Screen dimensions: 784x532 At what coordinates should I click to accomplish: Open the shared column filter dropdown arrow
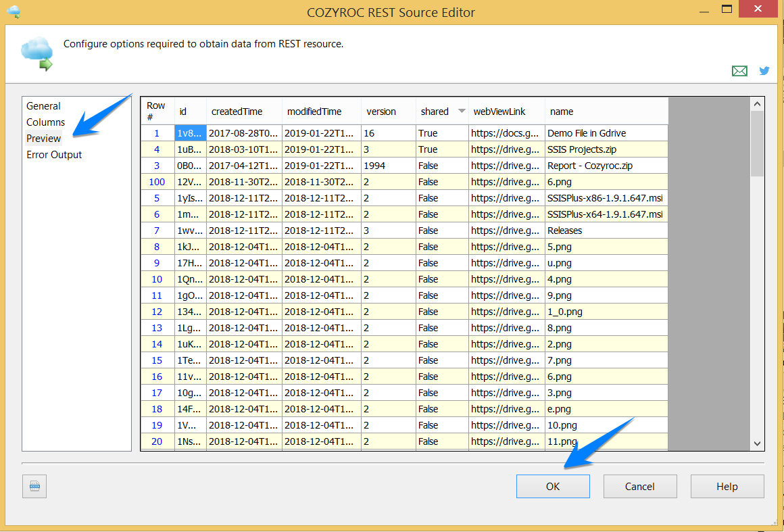(462, 111)
